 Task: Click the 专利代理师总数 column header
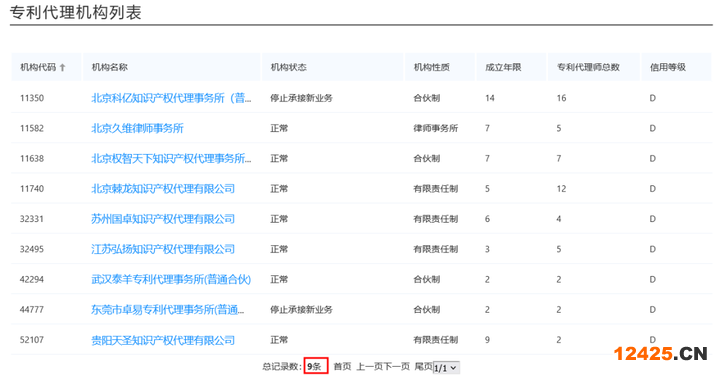pyautogui.click(x=588, y=67)
